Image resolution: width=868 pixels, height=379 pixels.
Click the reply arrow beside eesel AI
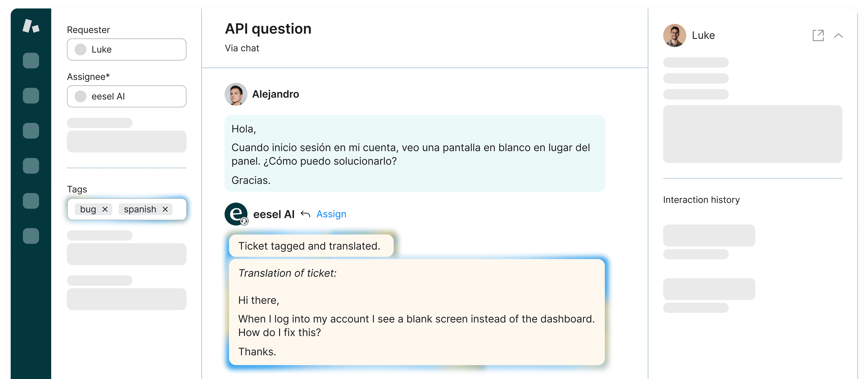coord(305,214)
